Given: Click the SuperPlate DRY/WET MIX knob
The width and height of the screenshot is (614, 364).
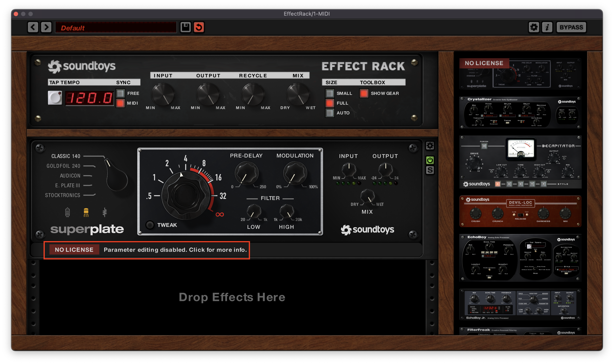Looking at the screenshot, I should [x=367, y=196].
